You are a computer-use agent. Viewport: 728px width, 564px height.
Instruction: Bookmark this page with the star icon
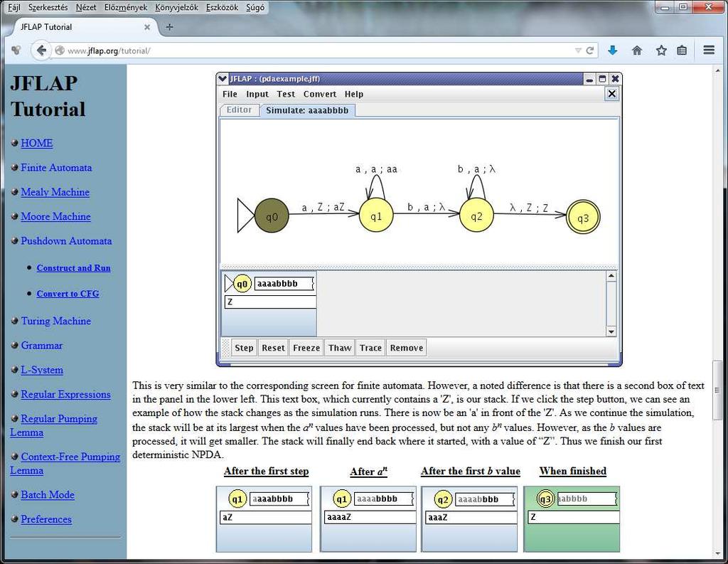[x=661, y=50]
